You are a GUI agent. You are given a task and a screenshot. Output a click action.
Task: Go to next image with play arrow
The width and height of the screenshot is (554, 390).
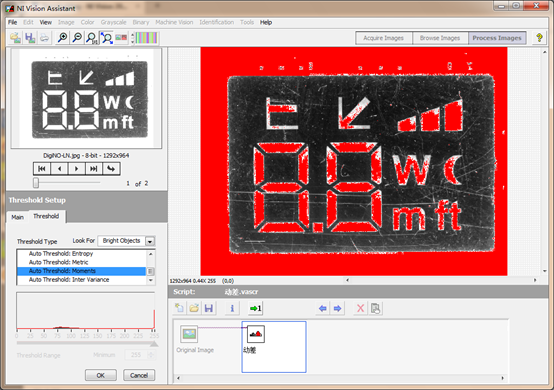pyautogui.click(x=76, y=169)
